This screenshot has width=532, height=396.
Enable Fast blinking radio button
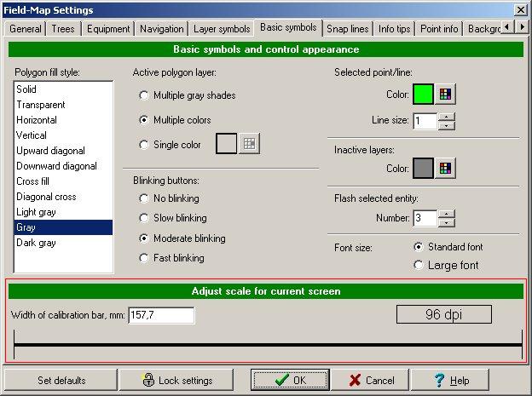coord(143,258)
